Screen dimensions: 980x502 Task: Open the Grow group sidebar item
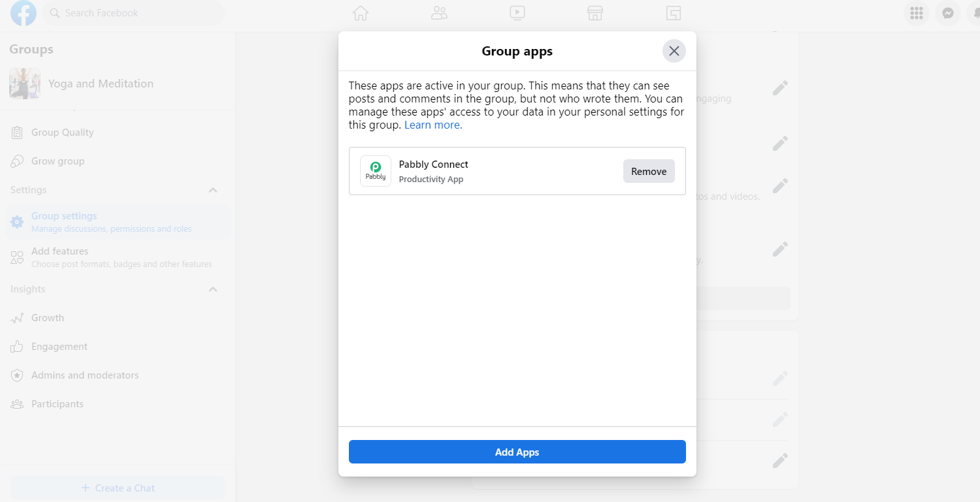point(118,161)
